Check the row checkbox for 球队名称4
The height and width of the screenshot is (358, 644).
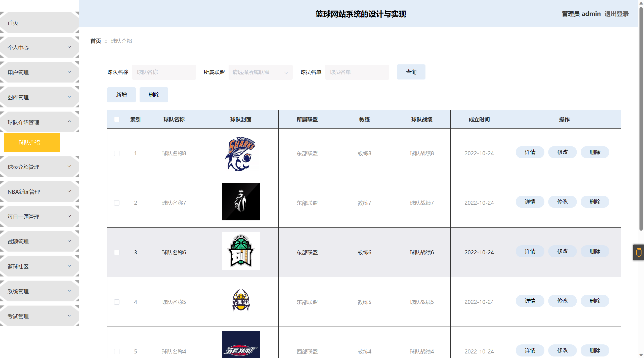point(117,351)
